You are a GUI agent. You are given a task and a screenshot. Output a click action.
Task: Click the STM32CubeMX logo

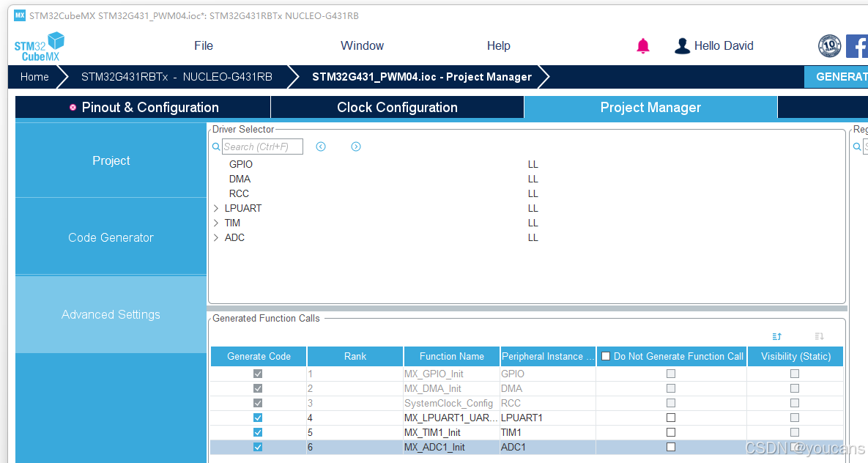click(39, 47)
